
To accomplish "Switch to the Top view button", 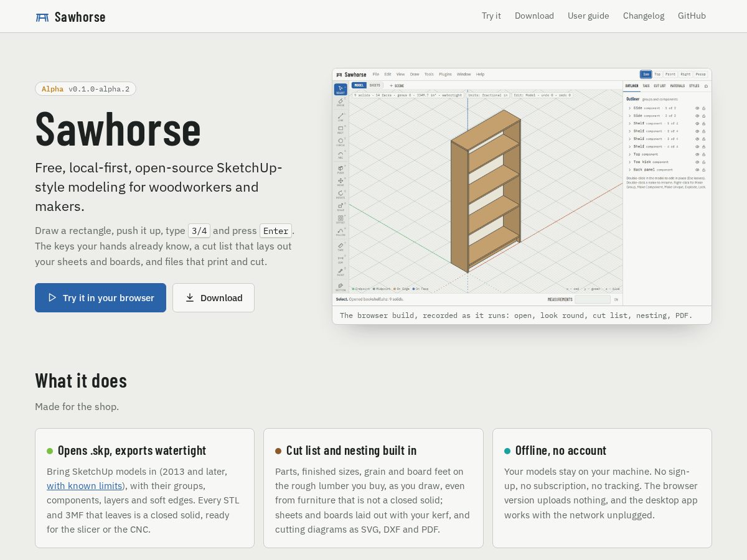I will pos(657,74).
